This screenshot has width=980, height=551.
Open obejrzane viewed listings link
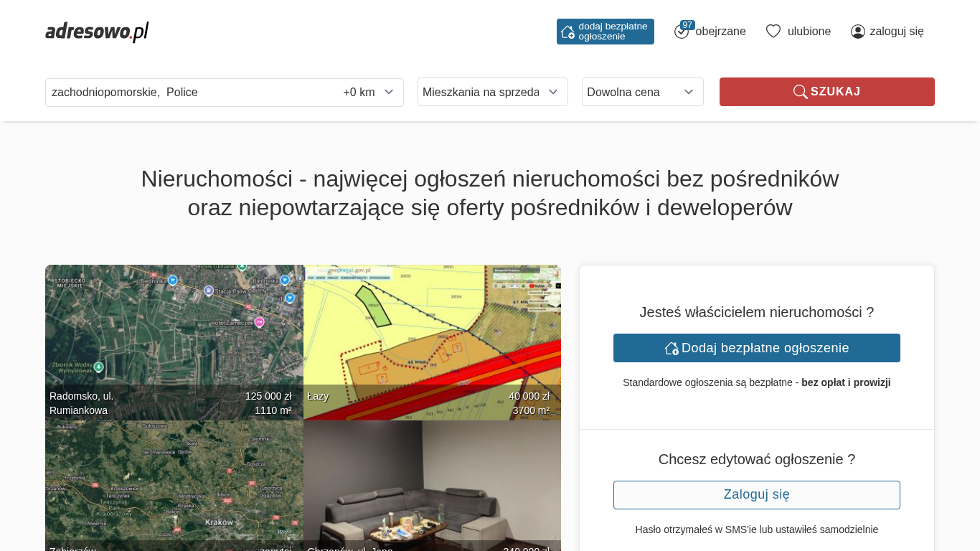(720, 32)
